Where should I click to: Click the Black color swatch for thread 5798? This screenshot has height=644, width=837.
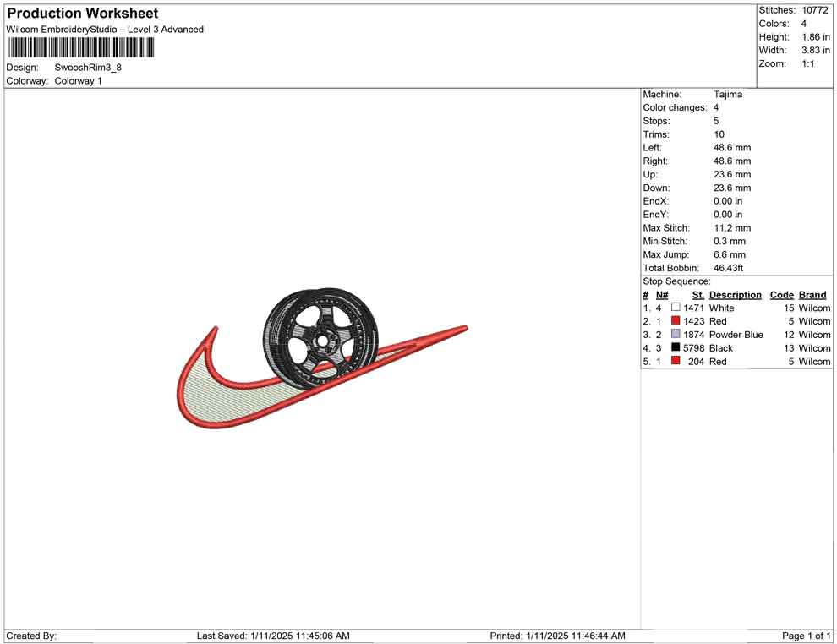676,347
